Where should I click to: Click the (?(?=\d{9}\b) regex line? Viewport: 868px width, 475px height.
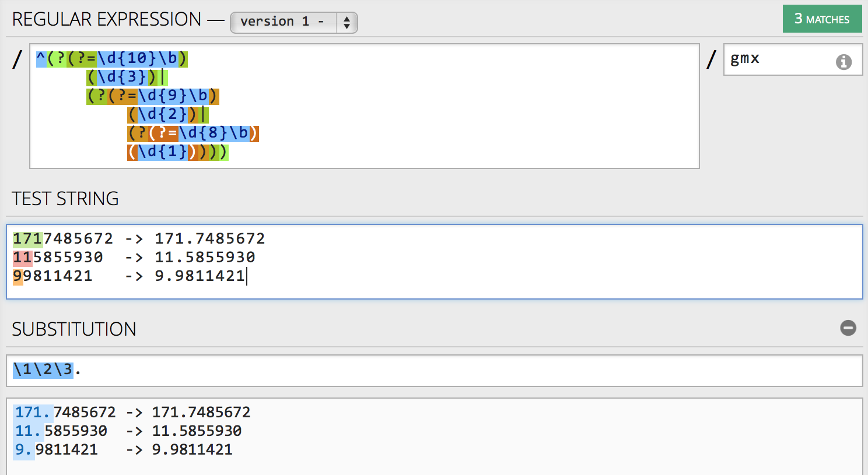tap(153, 96)
